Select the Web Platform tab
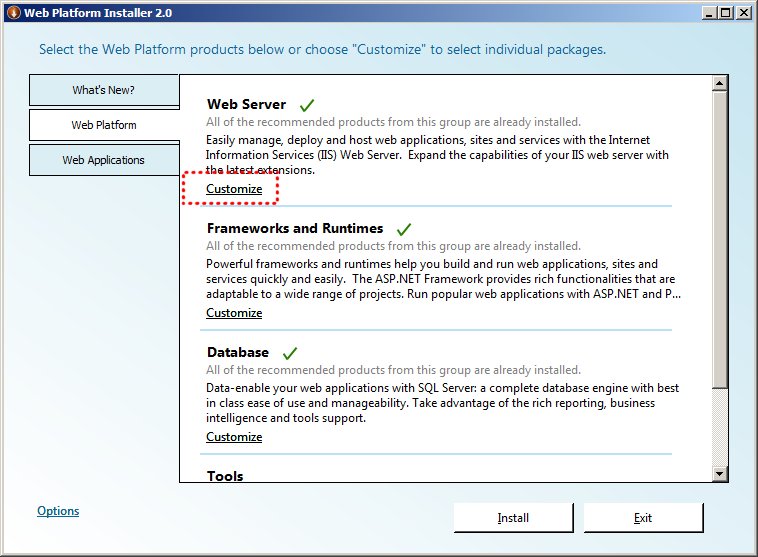This screenshot has width=758, height=557. 104,125
